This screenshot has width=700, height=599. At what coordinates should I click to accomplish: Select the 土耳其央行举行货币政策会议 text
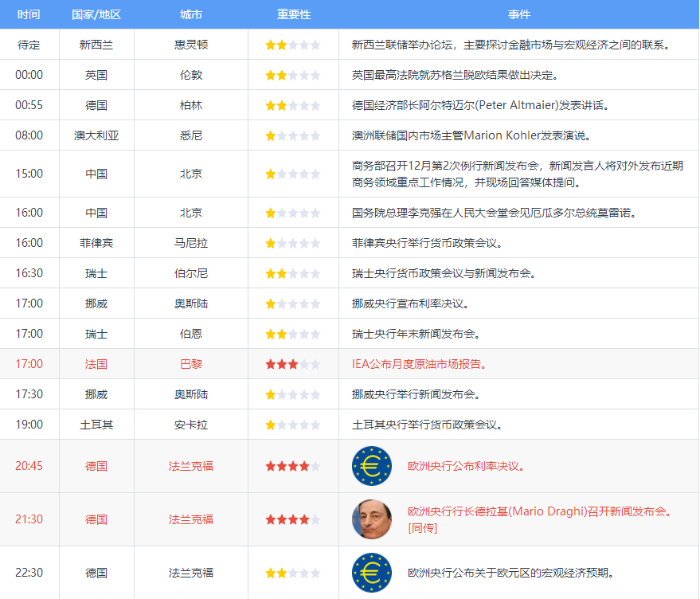point(428,425)
